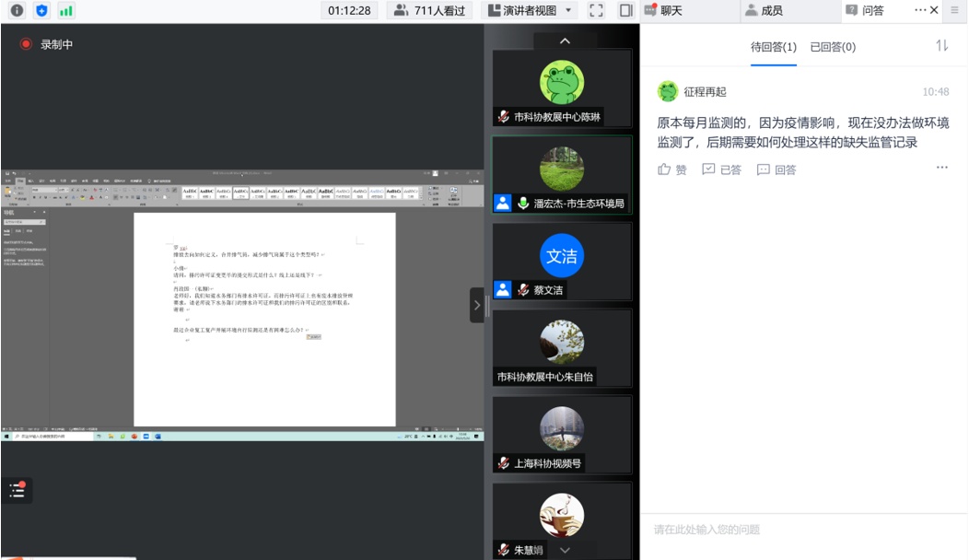Image resolution: width=969 pixels, height=560 pixels.
Task: Open the green network signal indicator
Action: click(x=66, y=11)
